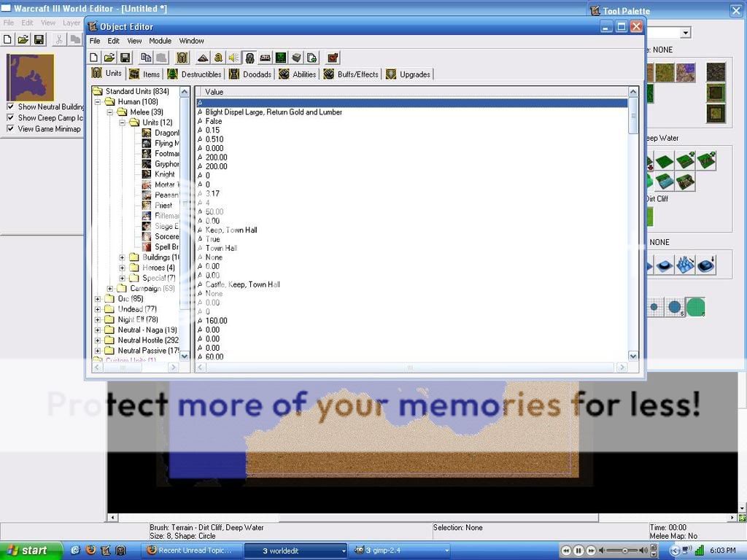
Task: Click the value list vertical scrollbar thumb
Action: click(633, 115)
